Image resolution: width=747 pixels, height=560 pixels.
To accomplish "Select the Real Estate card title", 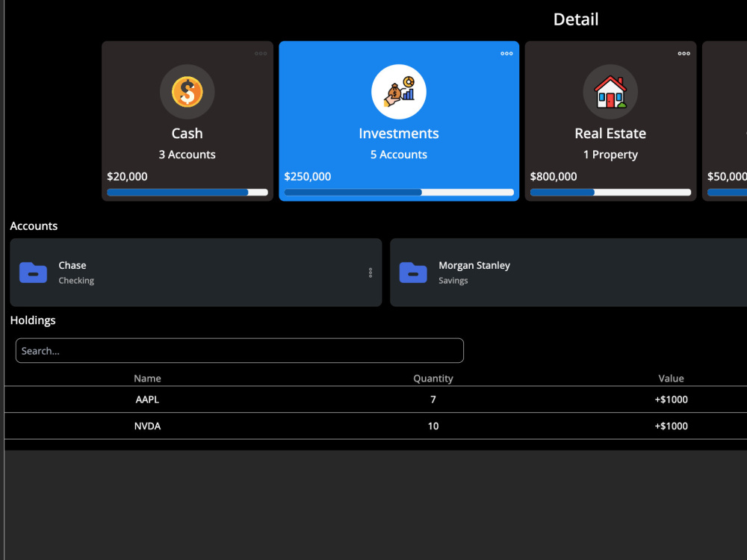I will 610,134.
